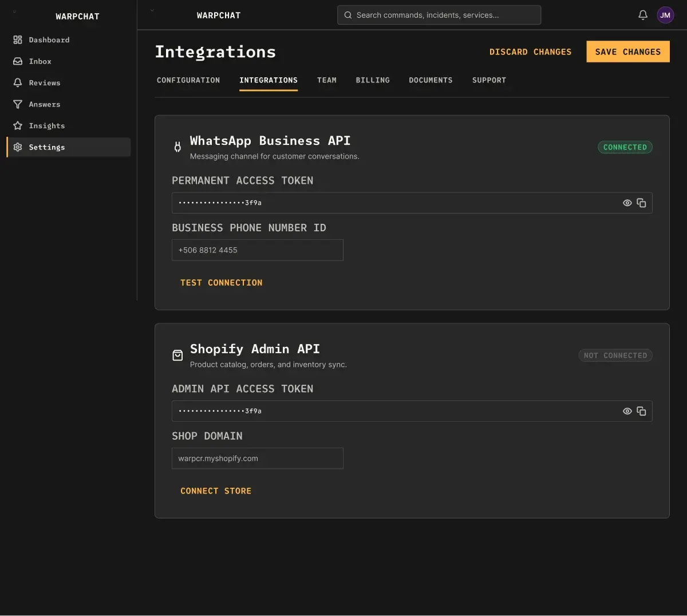
Task: Click the search magnifier icon
Action: coord(348,15)
